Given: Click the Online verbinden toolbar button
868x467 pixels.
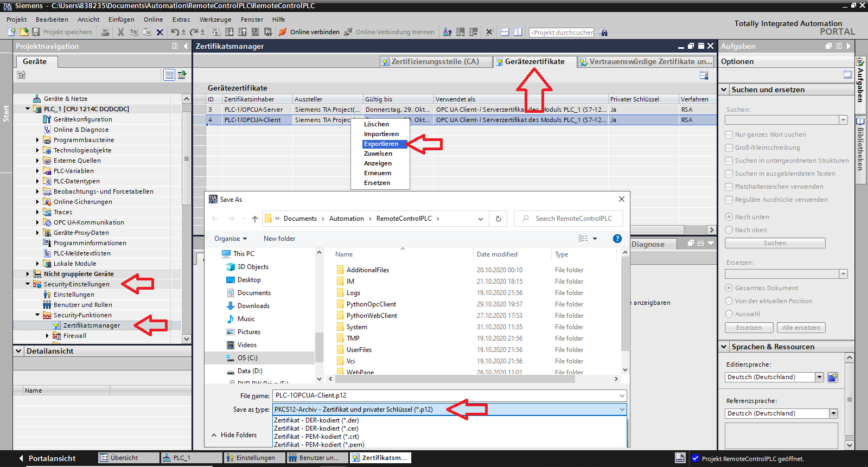Looking at the screenshot, I should point(309,32).
